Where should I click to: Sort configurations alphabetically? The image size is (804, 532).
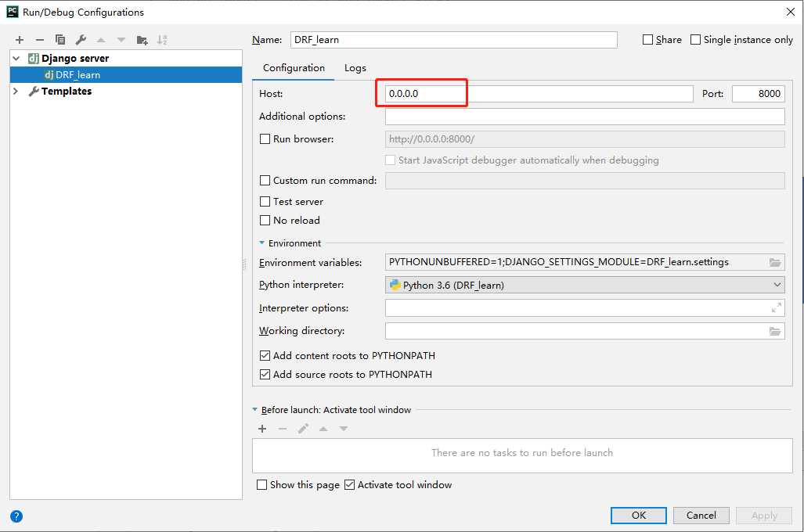[162, 40]
